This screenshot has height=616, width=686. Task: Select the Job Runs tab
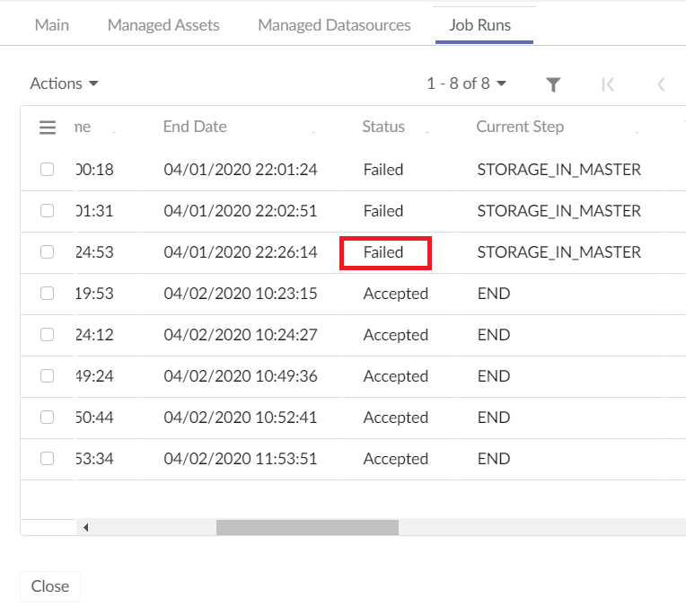pyautogui.click(x=480, y=25)
